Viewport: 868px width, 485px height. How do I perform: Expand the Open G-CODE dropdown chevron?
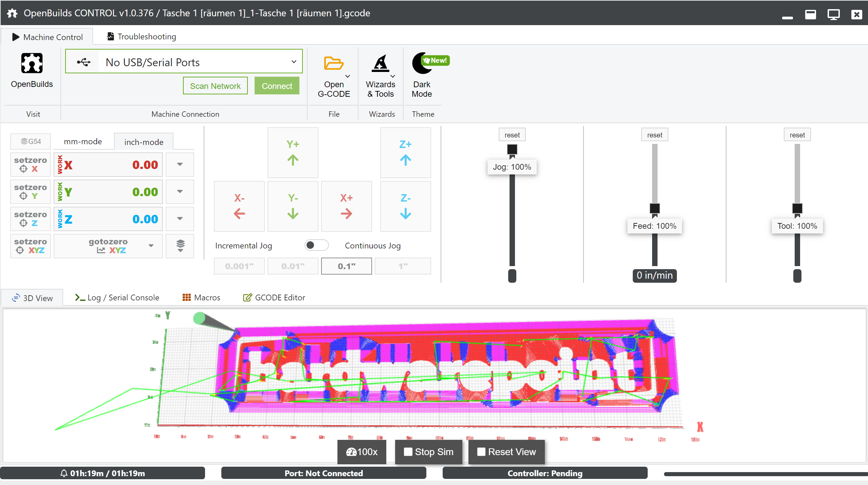pos(348,76)
